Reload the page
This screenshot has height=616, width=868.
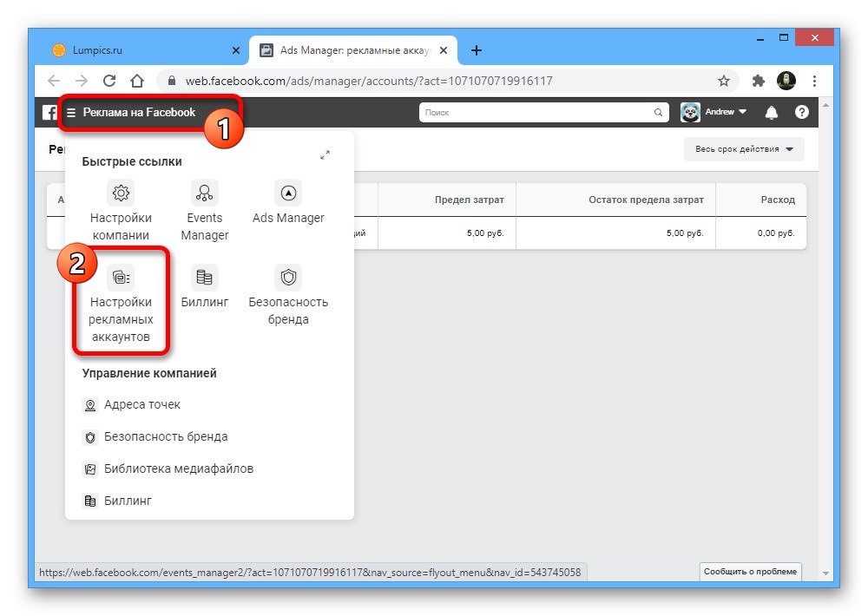[x=109, y=81]
